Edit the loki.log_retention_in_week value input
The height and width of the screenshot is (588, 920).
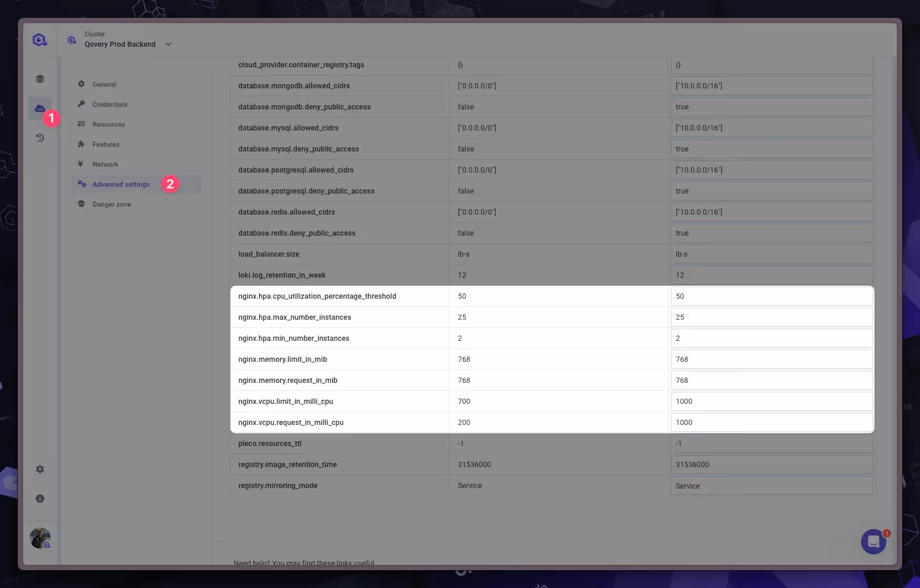(x=771, y=275)
